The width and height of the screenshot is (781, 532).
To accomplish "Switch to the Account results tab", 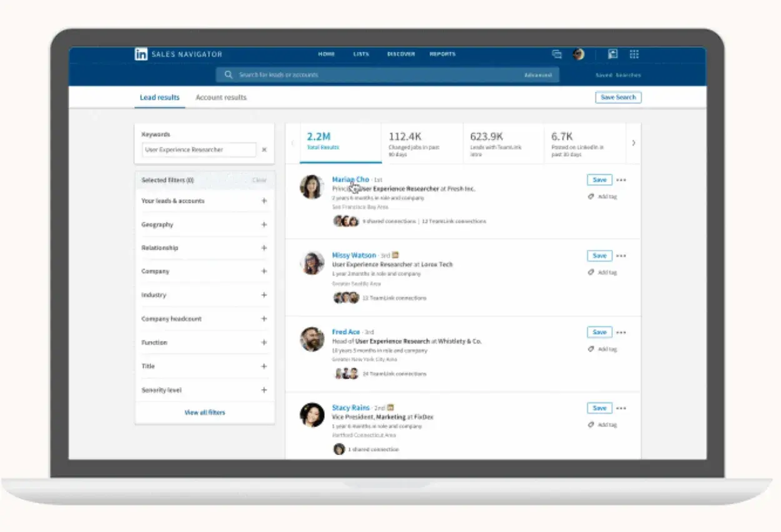I will point(221,97).
